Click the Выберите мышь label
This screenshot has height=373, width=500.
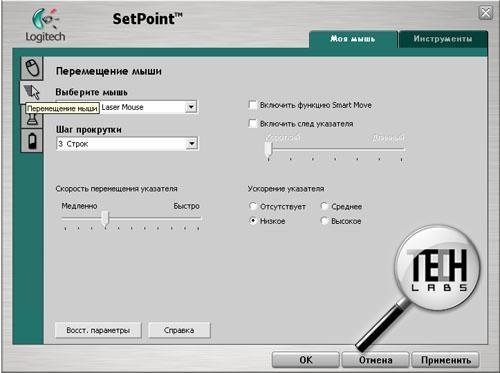92,92
